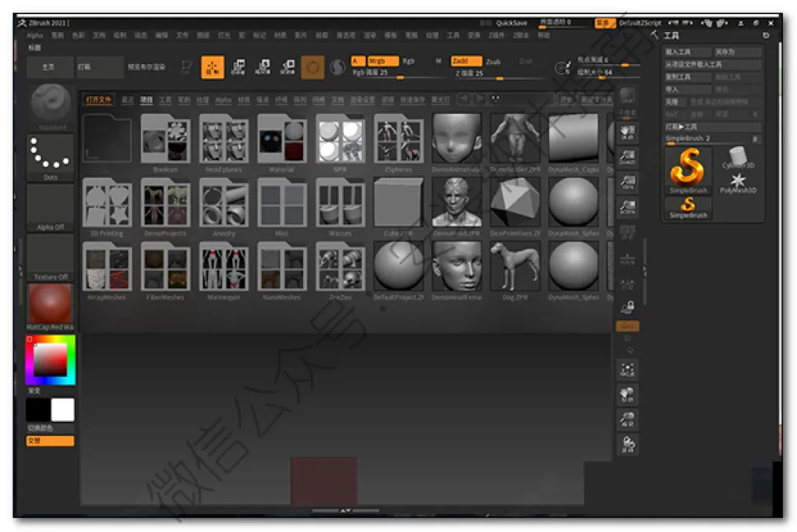This screenshot has height=532, width=797.
Task: Open the 帮助 help menu
Action: tap(544, 35)
